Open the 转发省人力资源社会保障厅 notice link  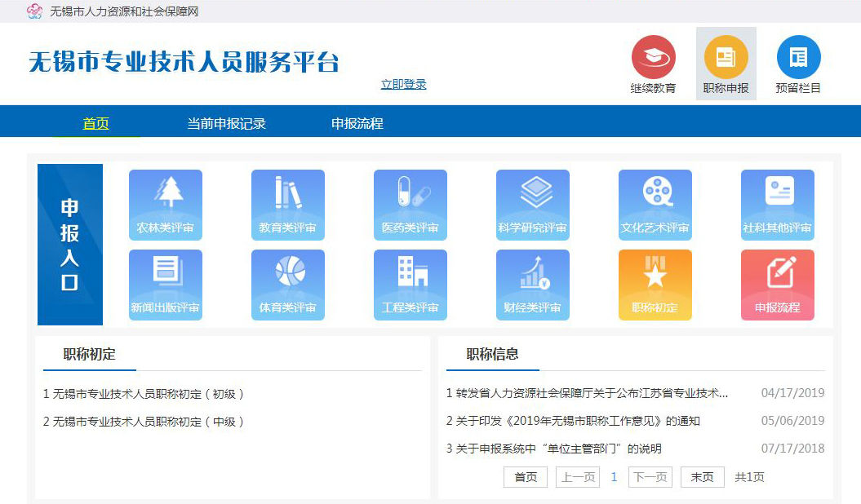587,392
